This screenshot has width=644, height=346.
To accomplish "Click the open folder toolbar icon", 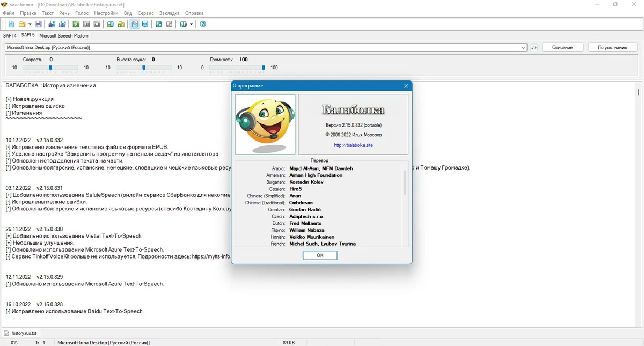I will pos(22,24).
